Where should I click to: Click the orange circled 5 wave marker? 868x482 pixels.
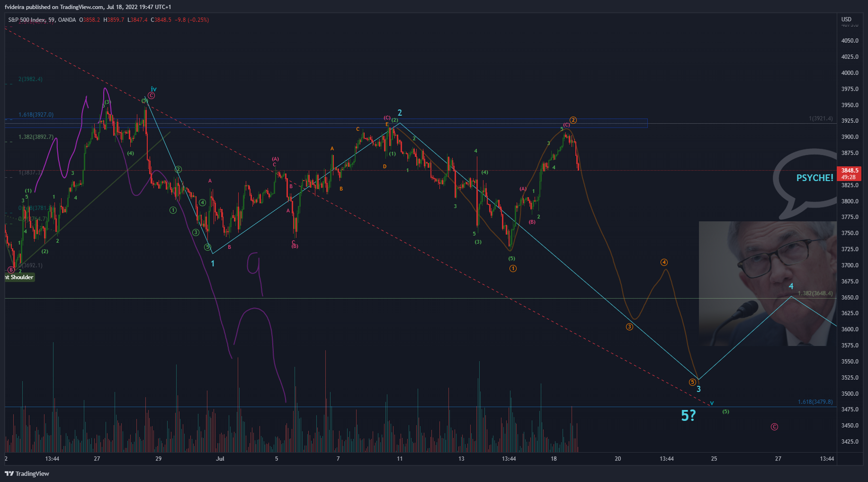pyautogui.click(x=692, y=382)
